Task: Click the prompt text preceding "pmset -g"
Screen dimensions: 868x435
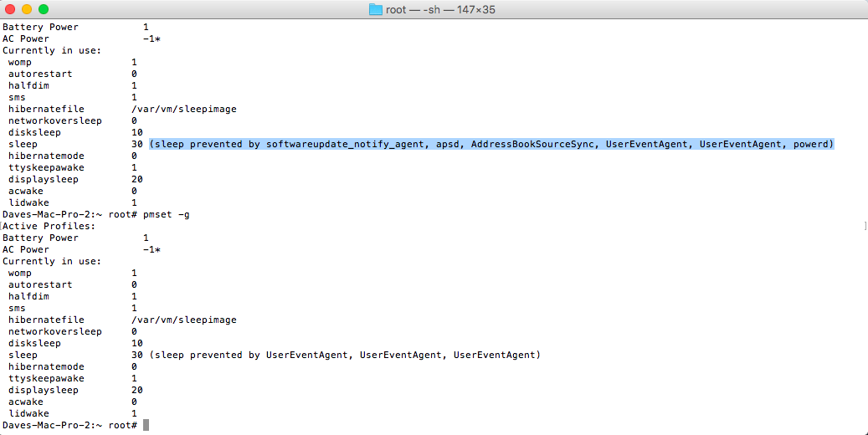Action: (x=69, y=214)
